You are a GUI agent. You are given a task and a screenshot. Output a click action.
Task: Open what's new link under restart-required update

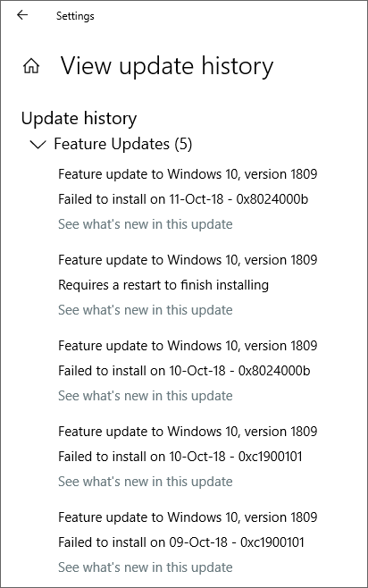point(146,310)
